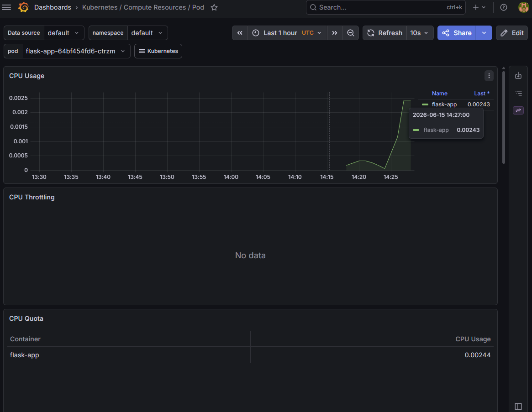Zoom out the time range
The image size is (532, 412).
coord(351,33)
